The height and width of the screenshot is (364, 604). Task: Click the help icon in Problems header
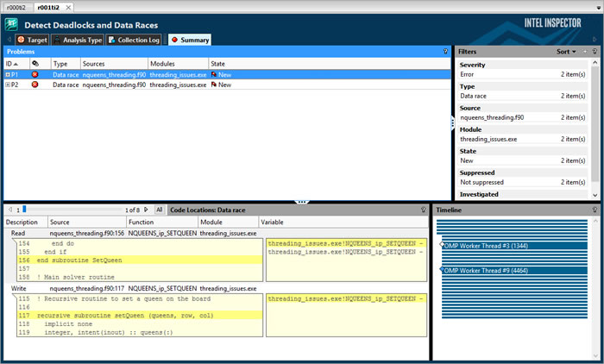[x=445, y=52]
